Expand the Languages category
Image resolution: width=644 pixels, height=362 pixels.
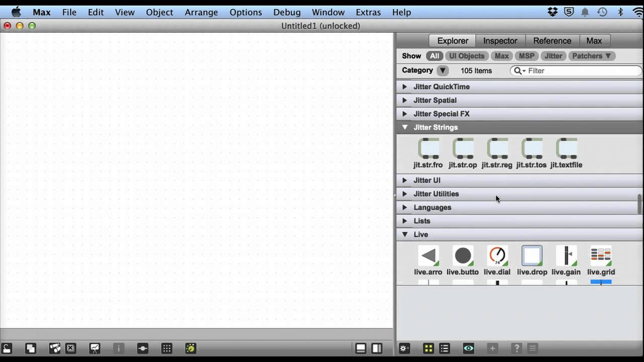click(x=405, y=207)
